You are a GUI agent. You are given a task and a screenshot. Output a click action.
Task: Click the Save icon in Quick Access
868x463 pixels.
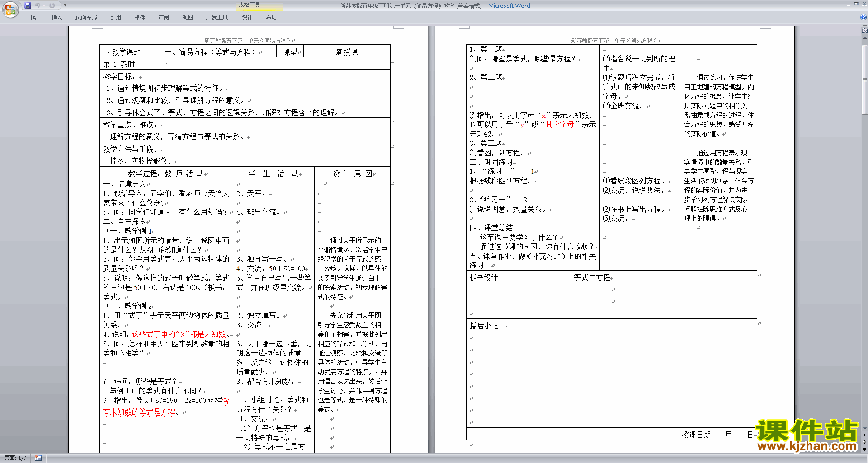(x=28, y=5)
